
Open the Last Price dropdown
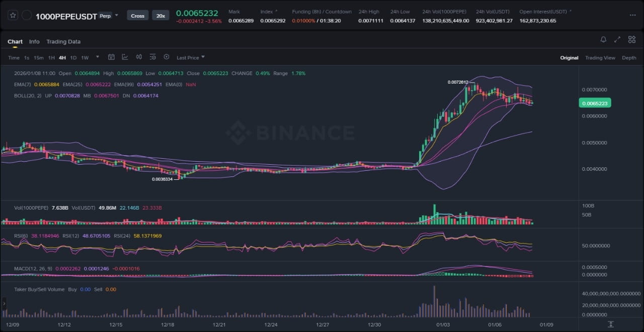pyautogui.click(x=191, y=57)
